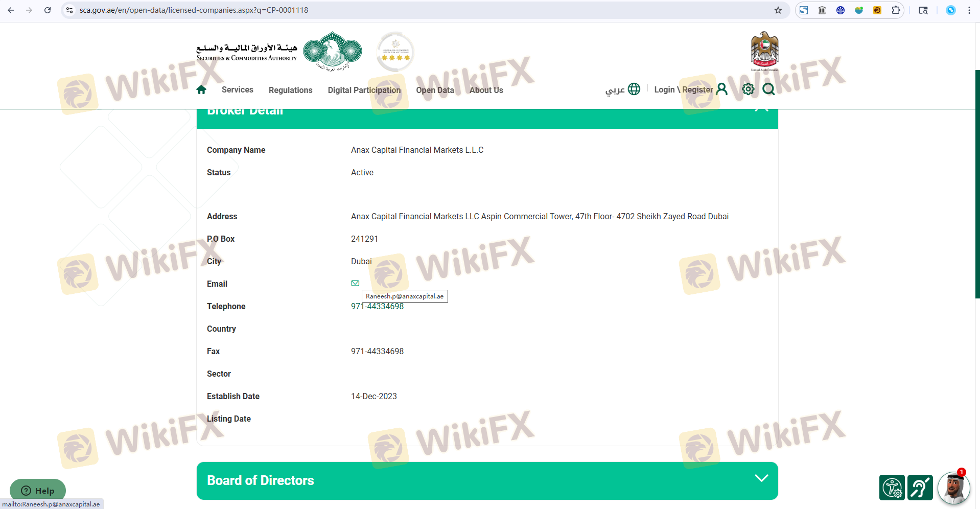
Task: Collapse the Broker Detail panel chevron
Action: pos(761,110)
